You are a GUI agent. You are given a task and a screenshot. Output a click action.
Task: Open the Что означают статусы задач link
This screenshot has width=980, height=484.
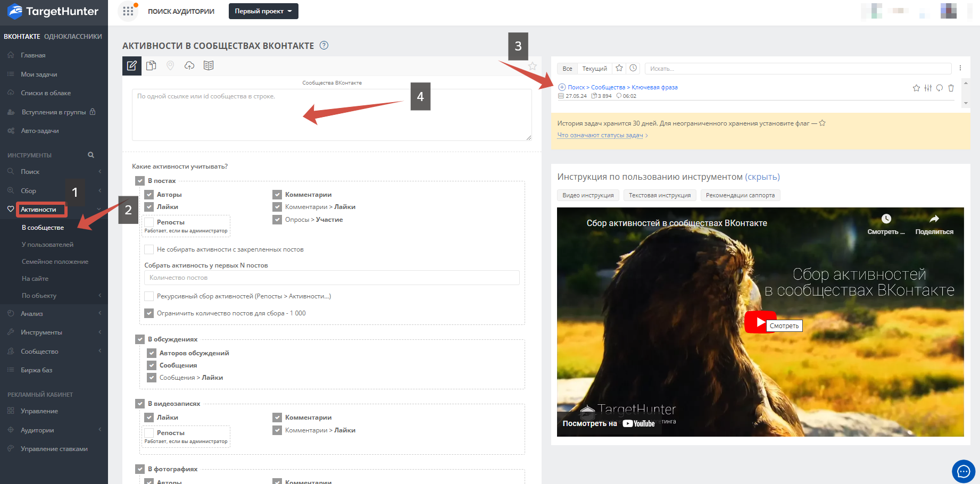600,135
